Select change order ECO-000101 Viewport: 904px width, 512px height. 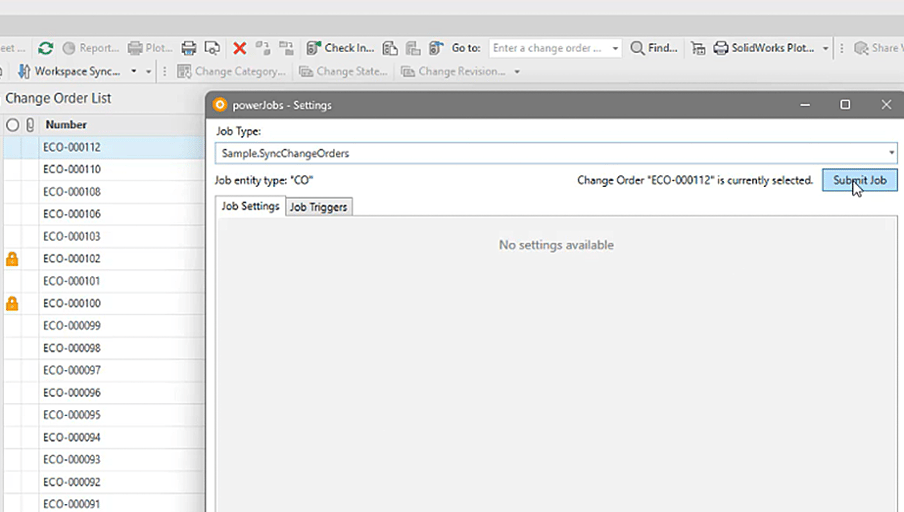(x=71, y=281)
